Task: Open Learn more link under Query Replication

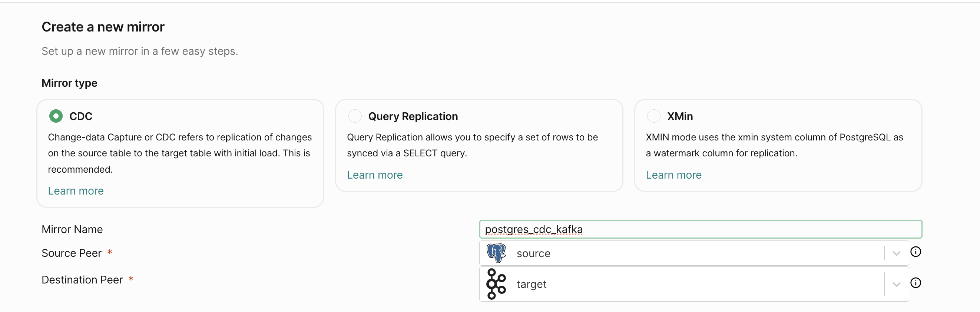Action: [x=374, y=175]
